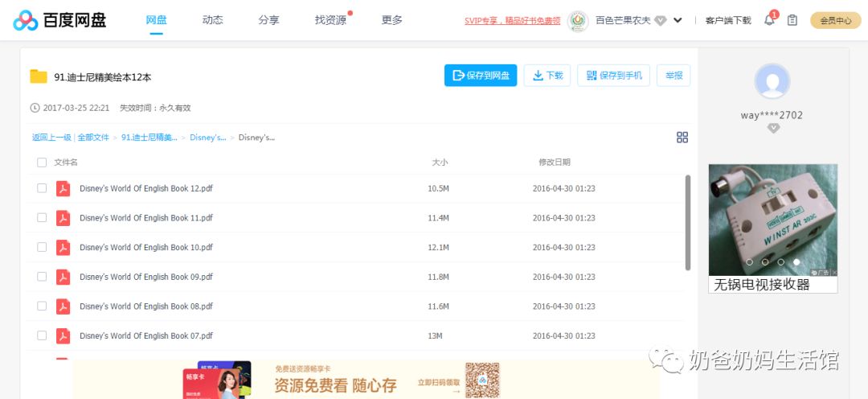Viewport: 868px width, 399px height.
Task: Open Disney's World Of English Book 08.pdf
Action: tap(146, 306)
